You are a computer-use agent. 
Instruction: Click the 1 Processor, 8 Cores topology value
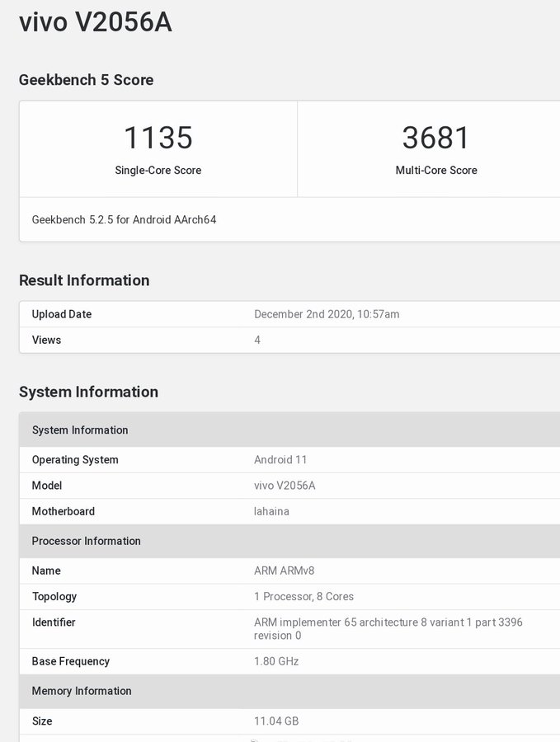304,596
